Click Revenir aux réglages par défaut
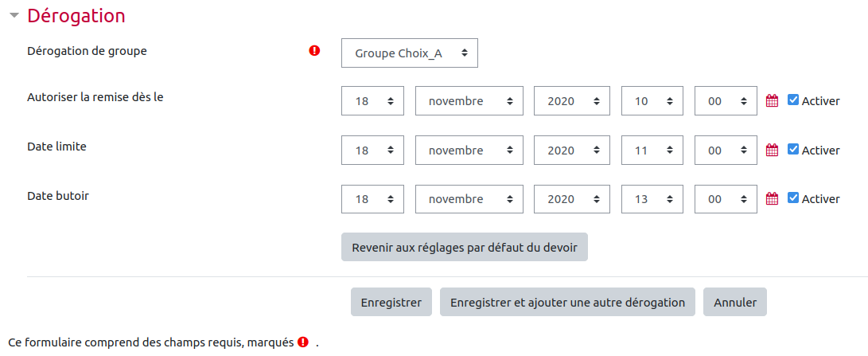Image resolution: width=868 pixels, height=356 pixels. [x=464, y=247]
